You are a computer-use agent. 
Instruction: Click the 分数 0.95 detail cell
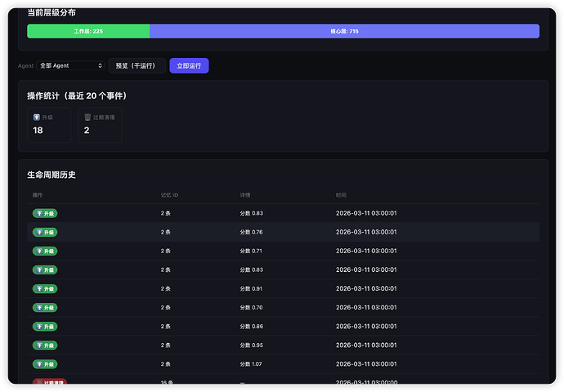coord(252,345)
